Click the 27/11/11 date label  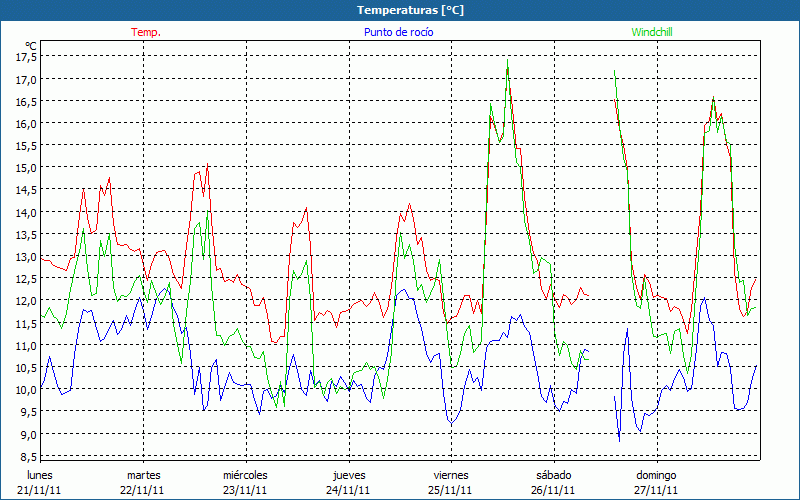[656, 490]
